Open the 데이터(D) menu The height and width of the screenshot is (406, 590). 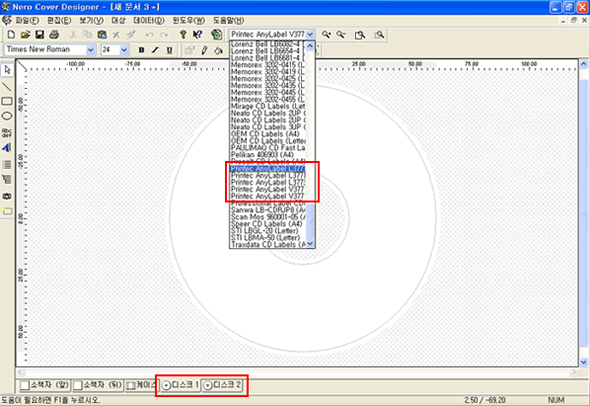[x=149, y=21]
